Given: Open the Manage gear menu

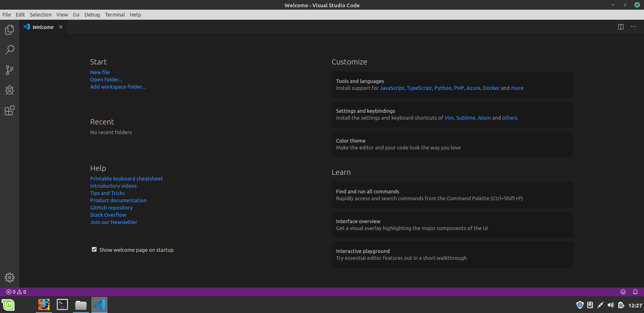Looking at the screenshot, I should [10, 278].
